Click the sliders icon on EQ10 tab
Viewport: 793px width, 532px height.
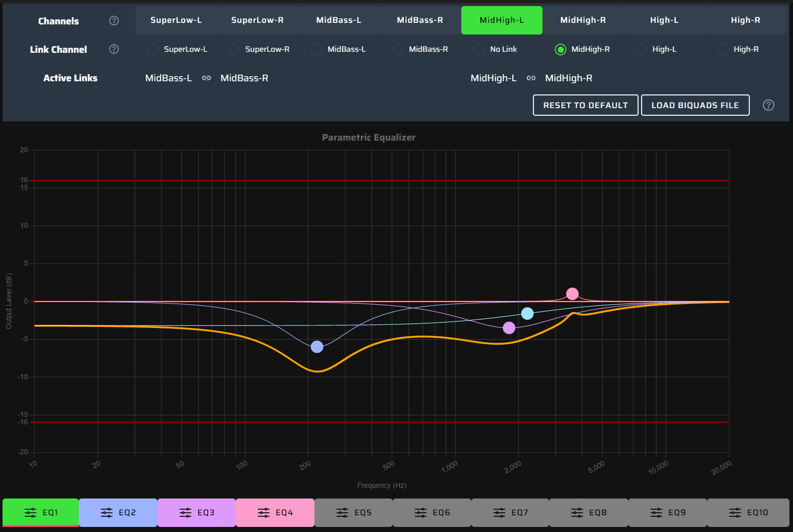(735, 513)
